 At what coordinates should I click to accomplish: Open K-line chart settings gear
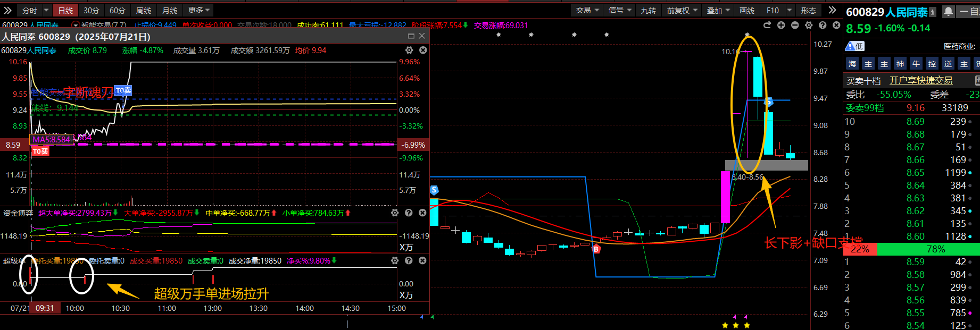pyautogui.click(x=809, y=25)
